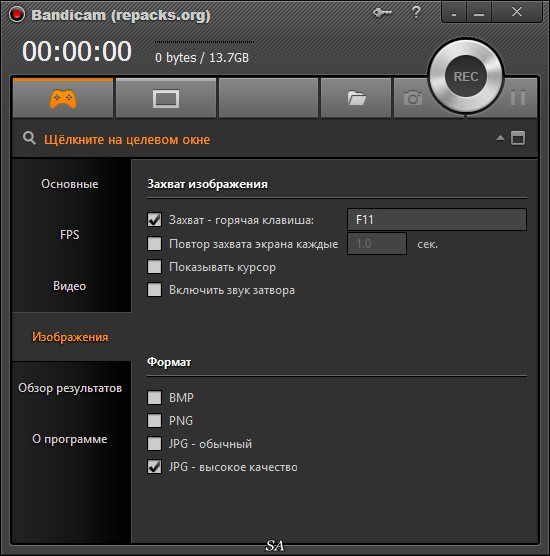Enable Включить звук затвора checkbox

(x=154, y=290)
